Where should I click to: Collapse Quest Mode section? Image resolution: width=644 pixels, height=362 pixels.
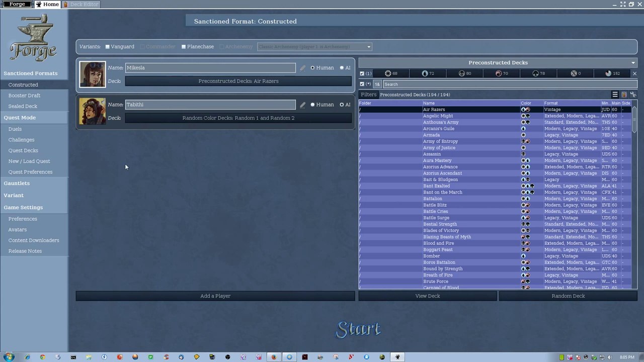pyautogui.click(x=20, y=118)
